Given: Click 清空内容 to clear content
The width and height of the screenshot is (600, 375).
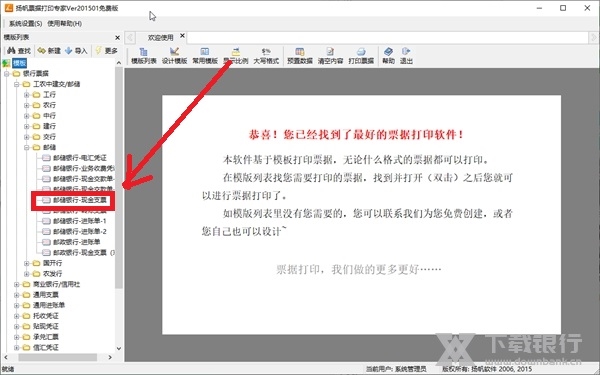Looking at the screenshot, I should point(330,55).
